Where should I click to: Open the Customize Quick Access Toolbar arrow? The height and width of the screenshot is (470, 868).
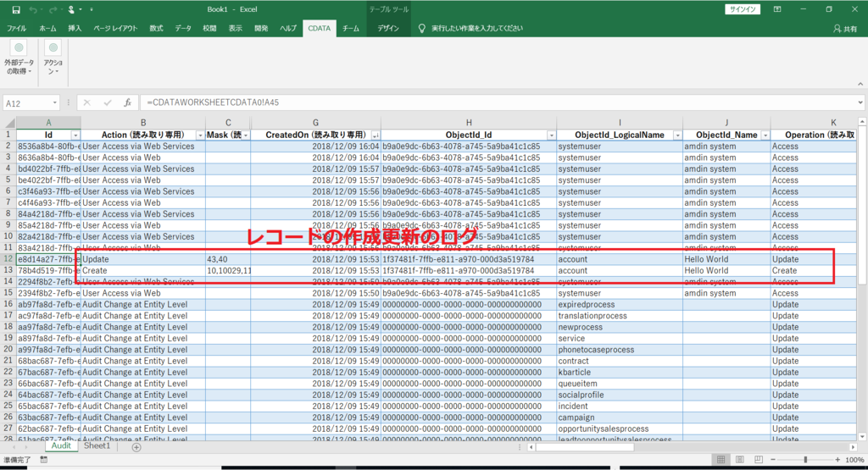pos(92,9)
